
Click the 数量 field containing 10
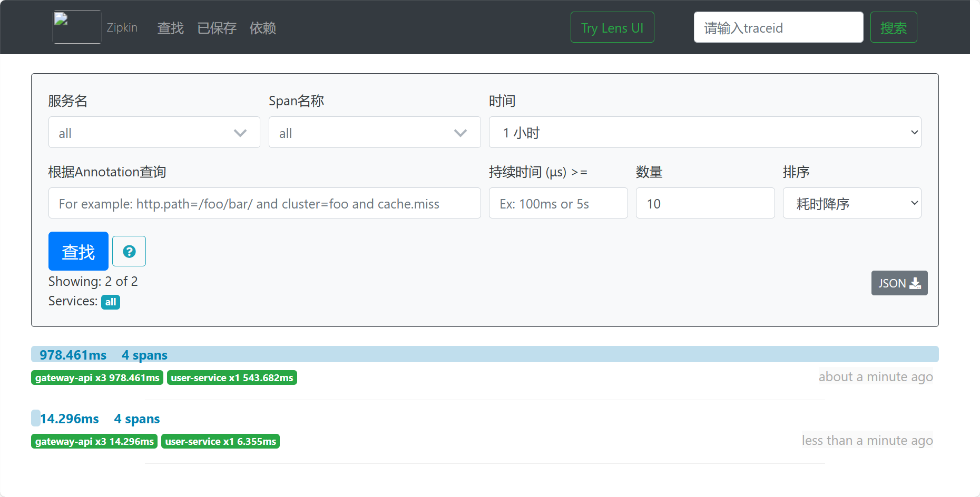tap(705, 203)
